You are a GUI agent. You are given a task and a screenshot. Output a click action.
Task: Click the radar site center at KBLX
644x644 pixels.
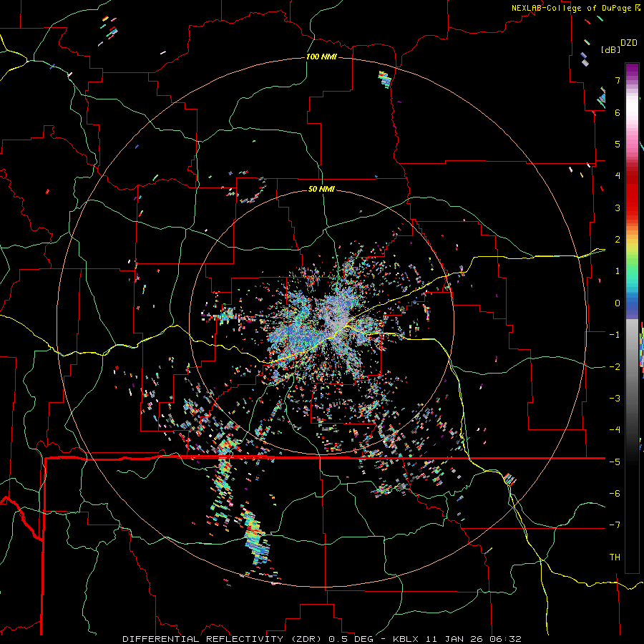coord(321,323)
